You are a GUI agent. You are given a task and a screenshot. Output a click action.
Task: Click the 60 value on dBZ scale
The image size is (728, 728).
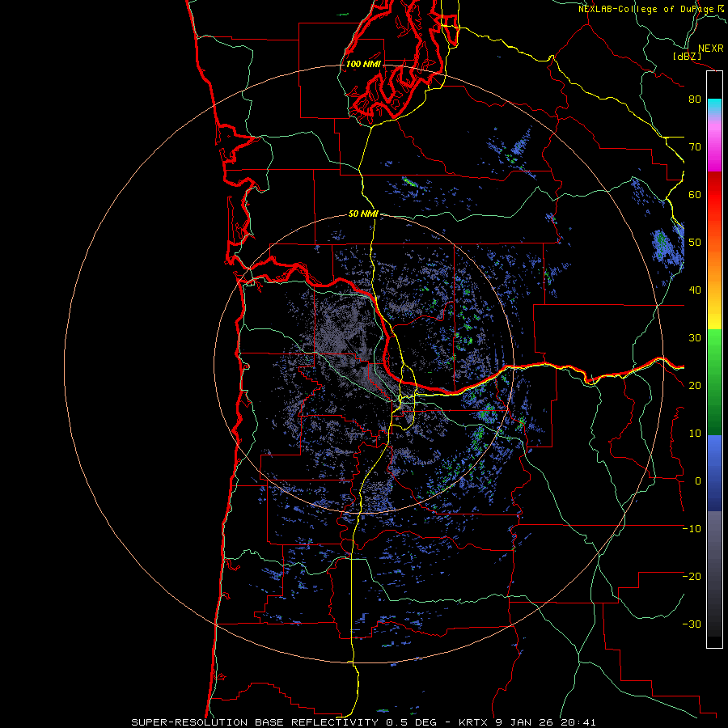tap(695, 194)
